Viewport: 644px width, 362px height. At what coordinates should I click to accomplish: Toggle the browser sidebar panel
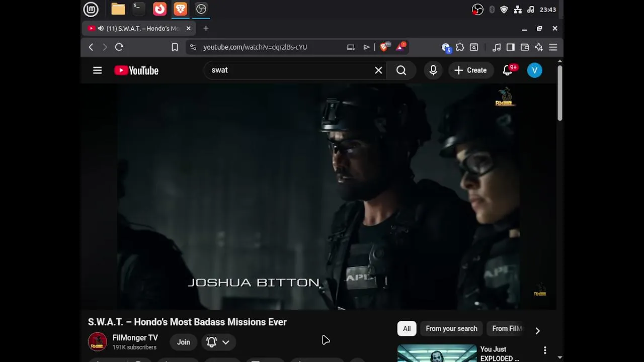click(511, 47)
